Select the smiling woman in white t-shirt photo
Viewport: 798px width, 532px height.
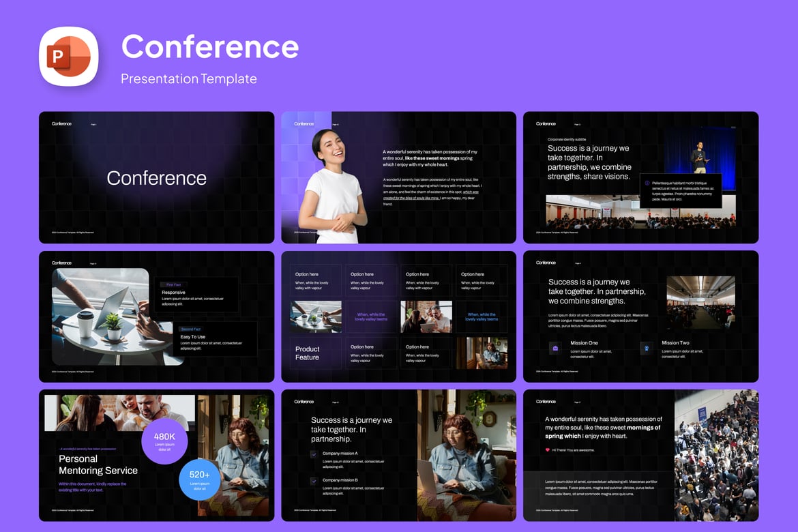(x=334, y=186)
